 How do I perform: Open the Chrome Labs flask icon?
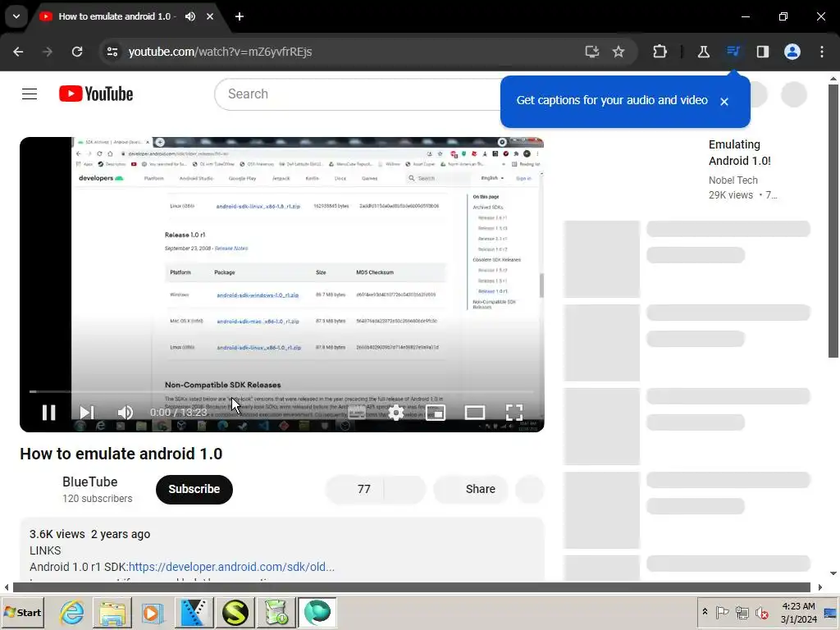[703, 52]
